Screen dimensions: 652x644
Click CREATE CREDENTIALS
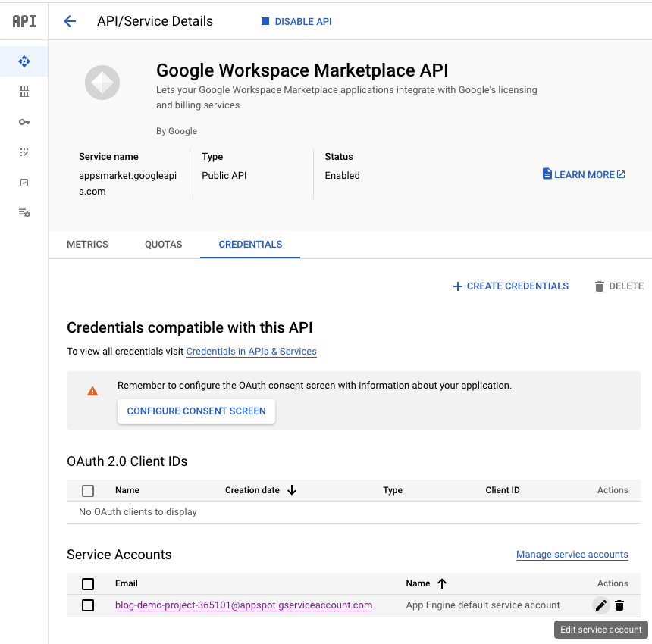pyautogui.click(x=511, y=286)
